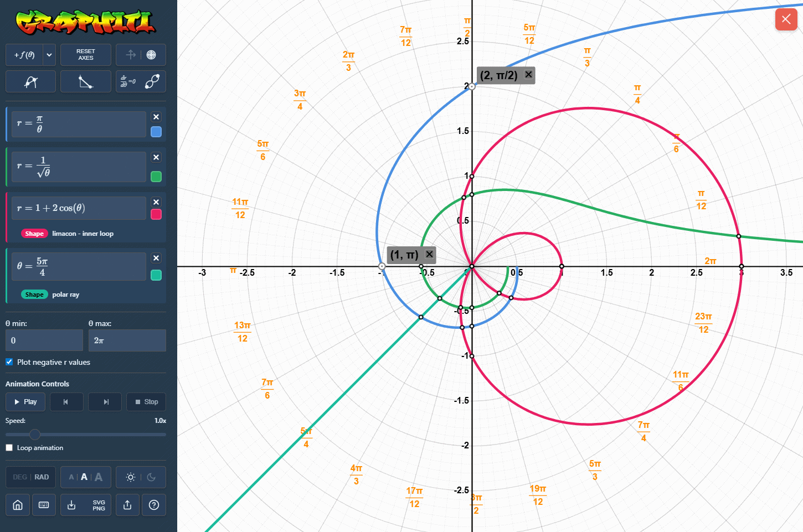Select the medium font size A
This screenshot has width=803, height=532.
[84, 477]
